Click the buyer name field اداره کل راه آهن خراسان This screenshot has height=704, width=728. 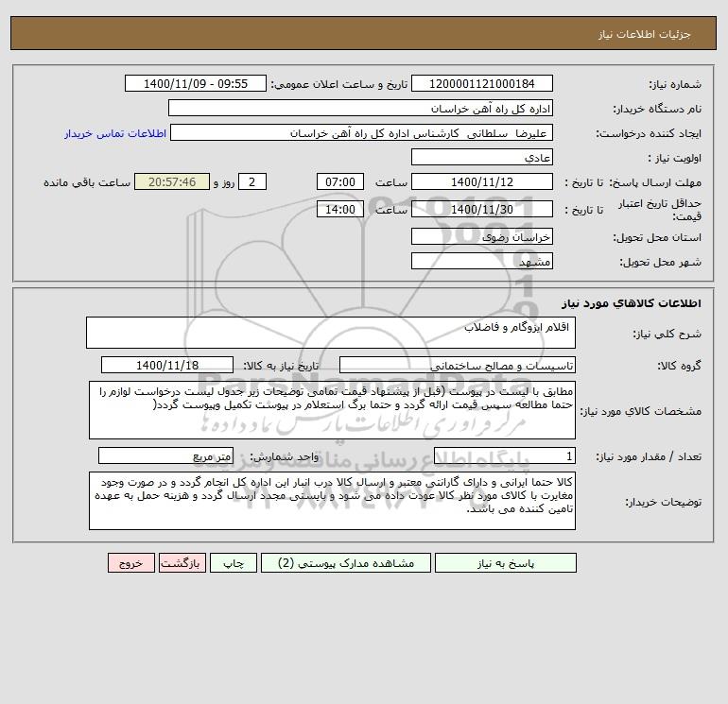360,108
